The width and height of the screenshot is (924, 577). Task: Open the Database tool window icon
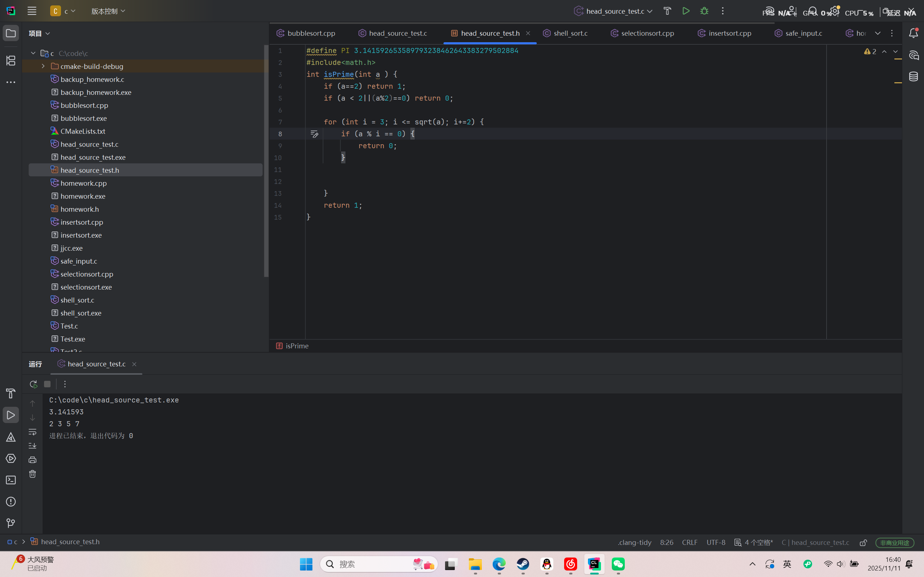(913, 77)
